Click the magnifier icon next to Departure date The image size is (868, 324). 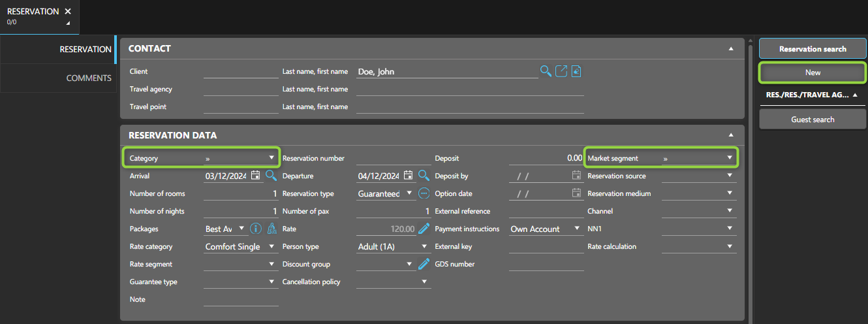424,176
